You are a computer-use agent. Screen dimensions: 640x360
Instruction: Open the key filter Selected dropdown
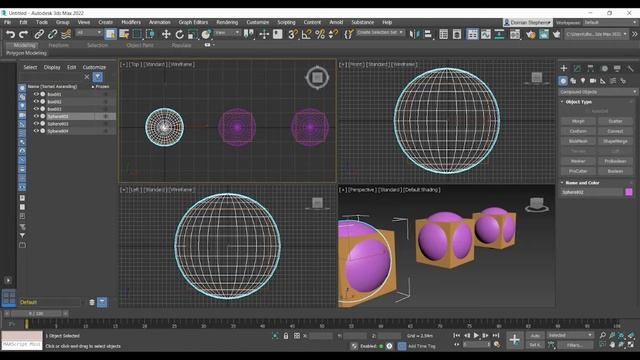(570, 335)
